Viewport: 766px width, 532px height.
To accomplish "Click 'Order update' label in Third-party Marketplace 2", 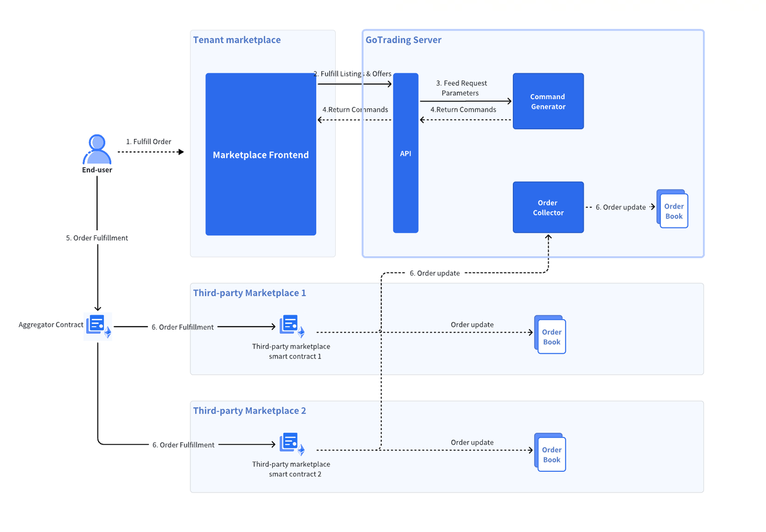I will point(472,443).
